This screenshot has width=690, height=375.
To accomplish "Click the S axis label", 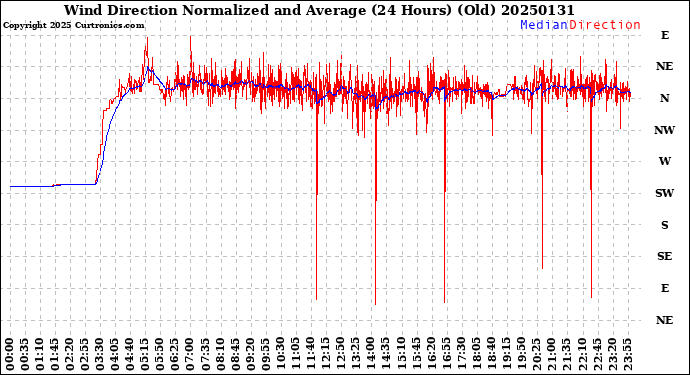I will pyautogui.click(x=665, y=225).
